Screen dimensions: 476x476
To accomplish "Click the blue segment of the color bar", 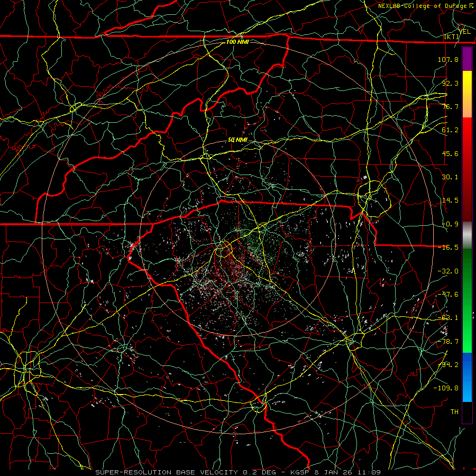I will [467, 377].
